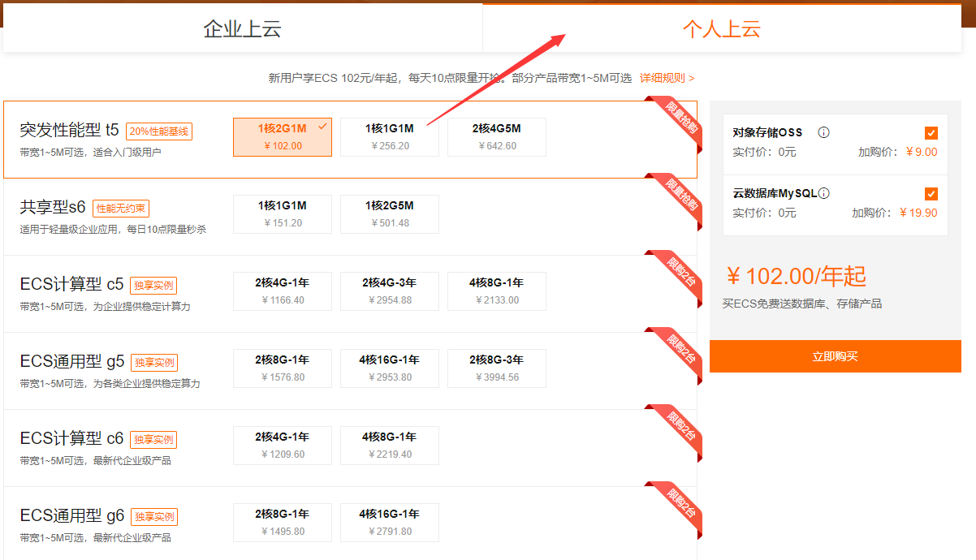The height and width of the screenshot is (560, 976).
Task: Switch to the 企业上云 tab
Action: 243,29
